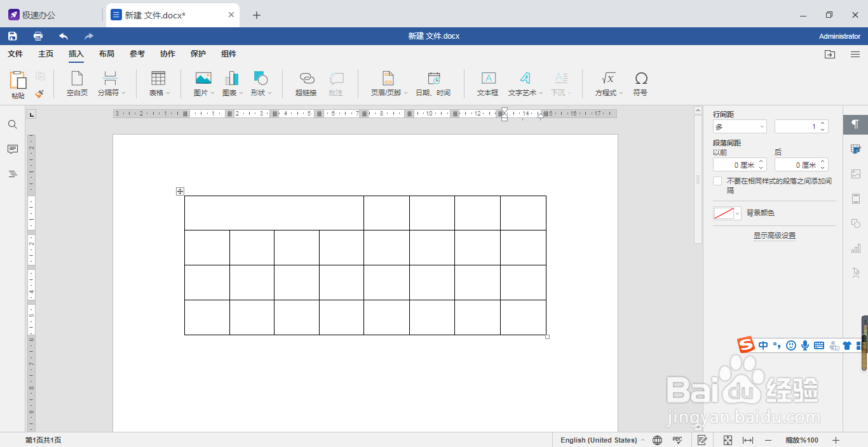The width and height of the screenshot is (868, 447).
Task: Click the hamburger view settings icon
Action: 855,54
